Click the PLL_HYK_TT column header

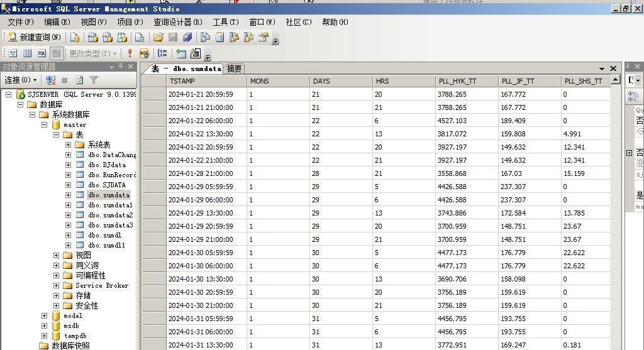[457, 81]
